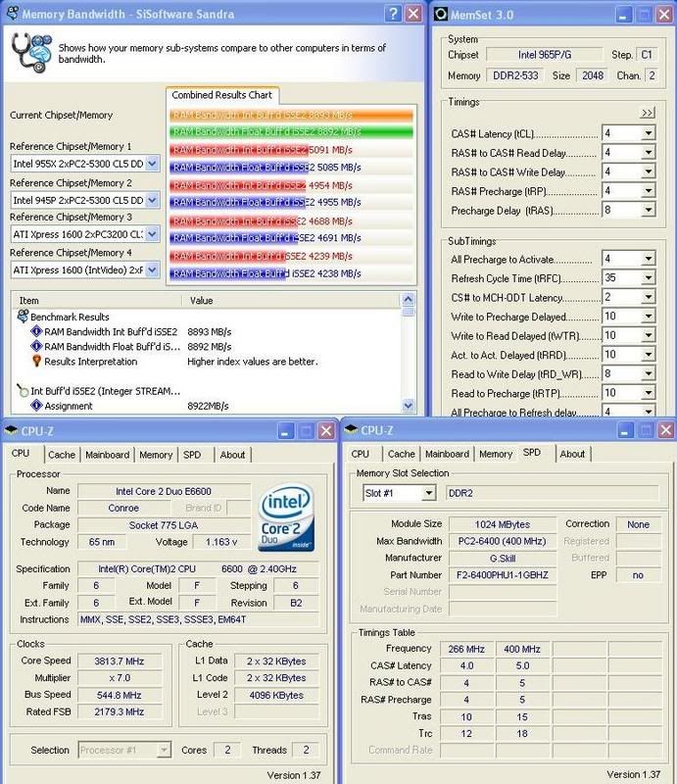This screenshot has width=677, height=784.
Task: Open RAS# Precharge (tRP) dropdown
Action: coord(648,190)
